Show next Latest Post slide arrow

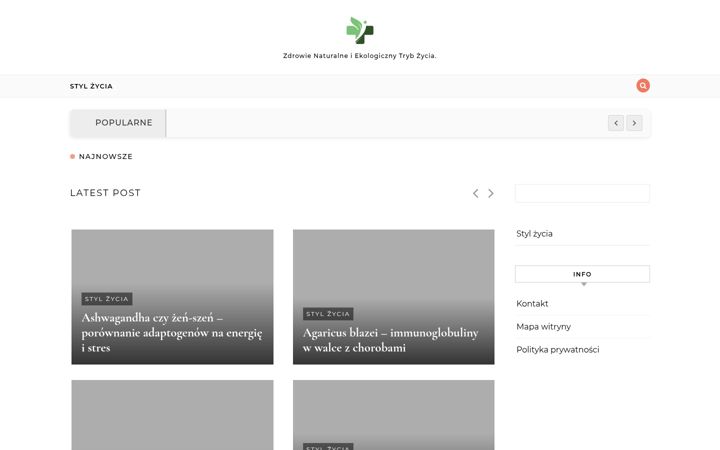coord(491,193)
